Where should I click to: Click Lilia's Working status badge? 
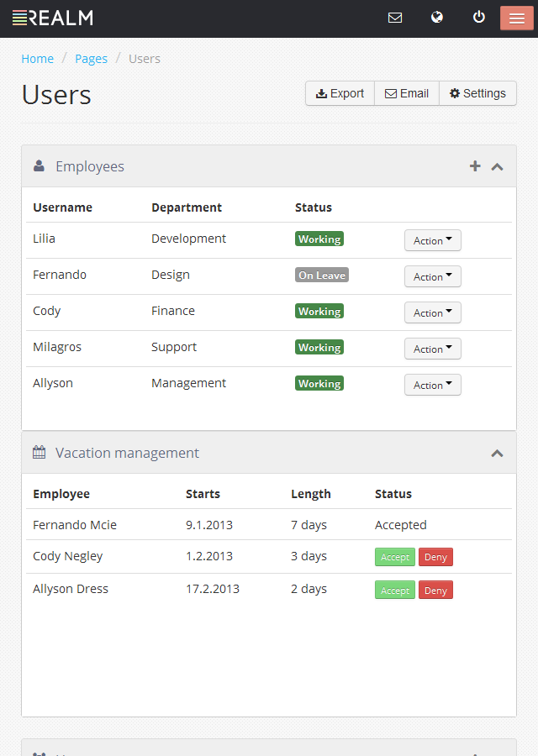[x=319, y=239]
